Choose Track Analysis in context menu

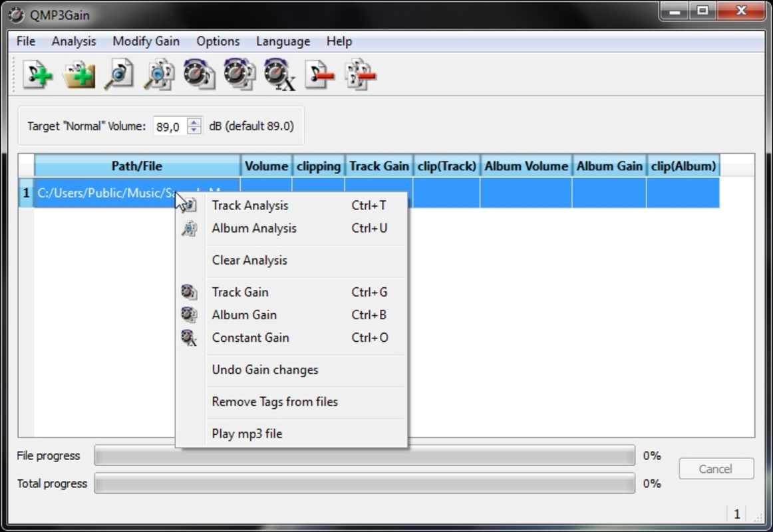pos(291,205)
